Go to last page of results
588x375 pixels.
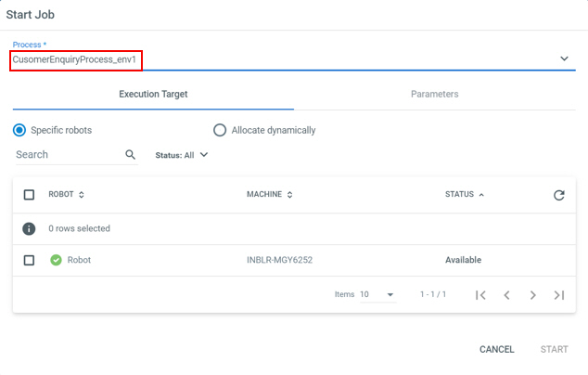(558, 295)
